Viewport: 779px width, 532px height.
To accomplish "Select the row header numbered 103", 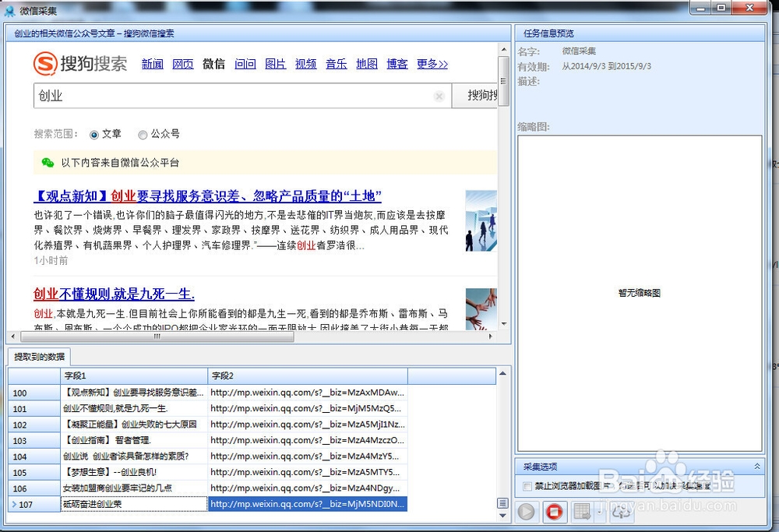I will coord(34,441).
